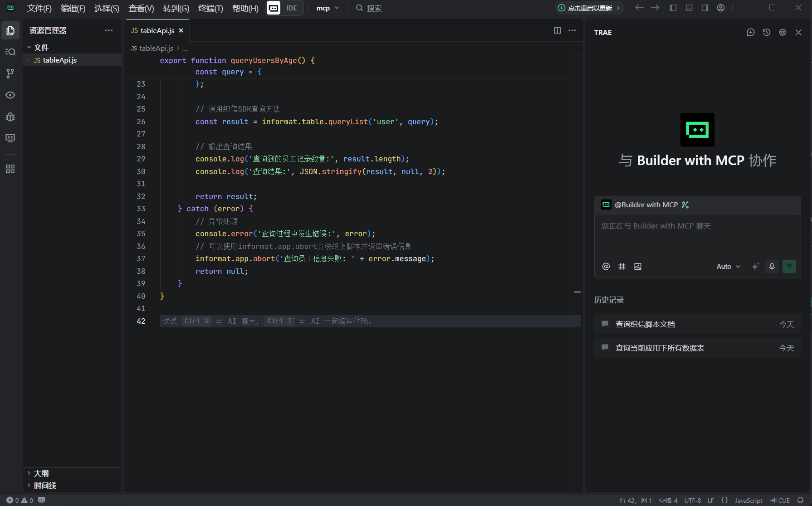Select the tableApi.js editor tab
The width and height of the screenshot is (812, 506).
[157, 30]
